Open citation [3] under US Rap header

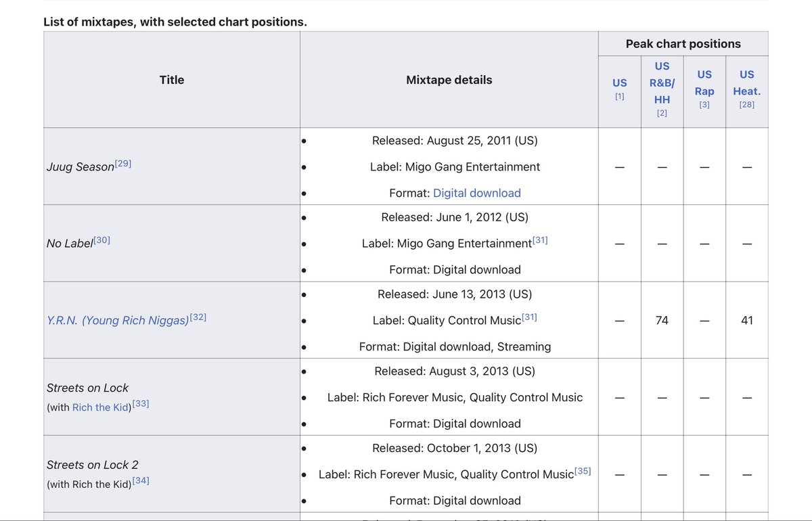704,105
